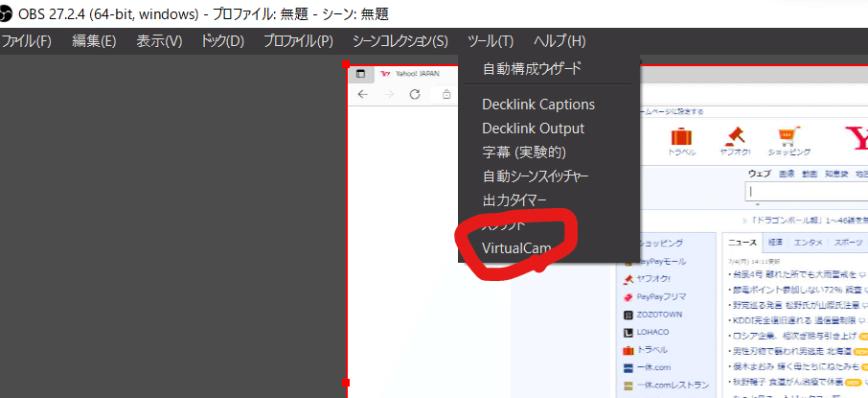Click the ZOZOTOWN icon in sidebar
The image size is (868, 398).
(x=628, y=315)
